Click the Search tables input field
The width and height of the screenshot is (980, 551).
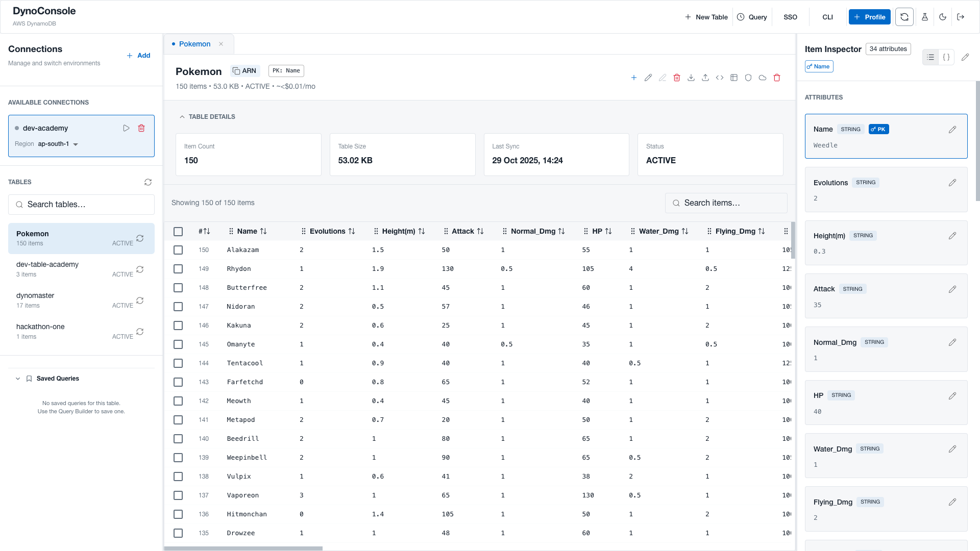point(81,205)
